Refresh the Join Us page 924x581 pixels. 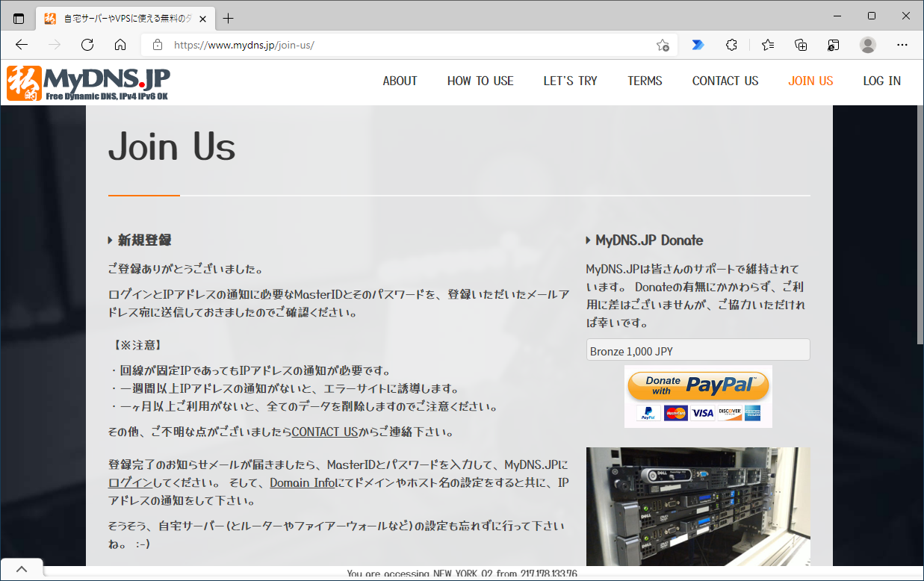[x=87, y=45]
